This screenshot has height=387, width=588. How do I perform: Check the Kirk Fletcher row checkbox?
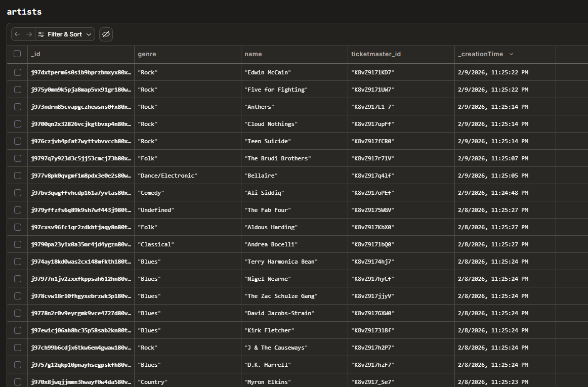(17, 330)
